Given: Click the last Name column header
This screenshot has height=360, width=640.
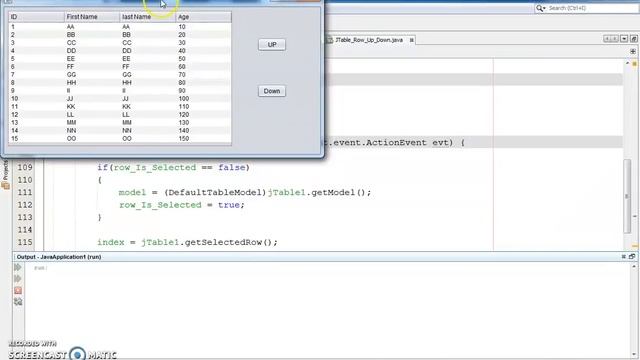Looking at the screenshot, I should 148,17.
